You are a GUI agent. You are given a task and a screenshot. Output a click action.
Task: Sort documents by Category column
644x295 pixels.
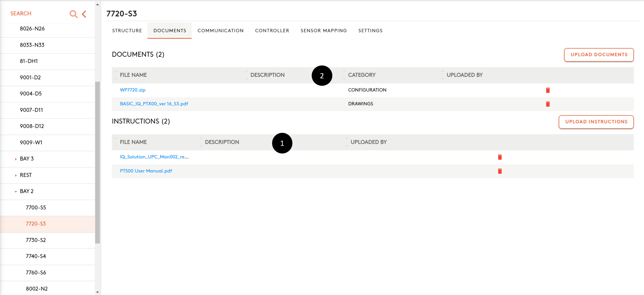pyautogui.click(x=361, y=75)
